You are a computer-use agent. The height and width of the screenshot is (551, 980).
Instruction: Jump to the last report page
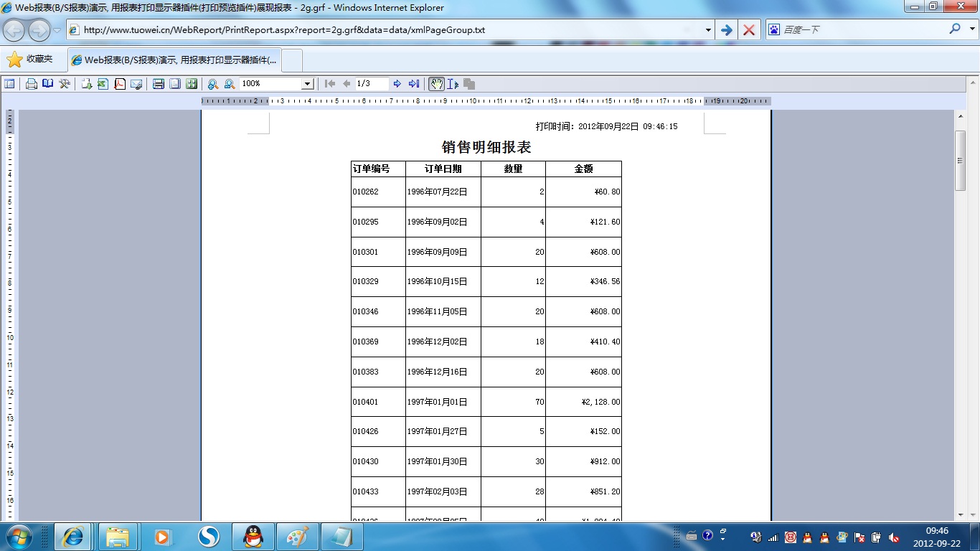click(414, 84)
